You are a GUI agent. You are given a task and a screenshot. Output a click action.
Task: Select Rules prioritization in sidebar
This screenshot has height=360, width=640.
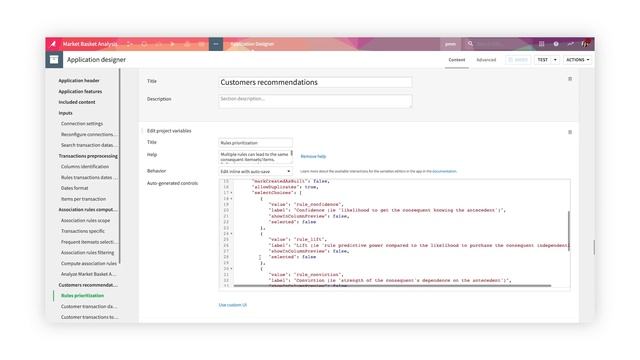pyautogui.click(x=82, y=296)
